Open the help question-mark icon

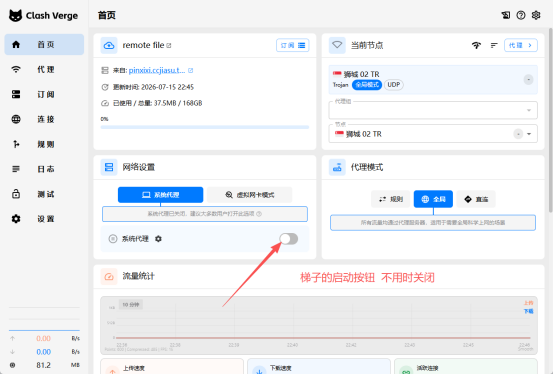[521, 15]
